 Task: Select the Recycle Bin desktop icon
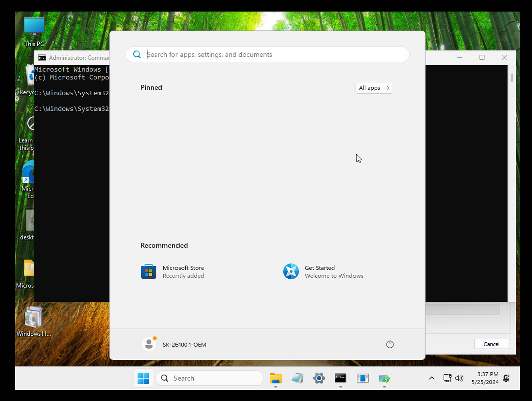(x=27, y=80)
